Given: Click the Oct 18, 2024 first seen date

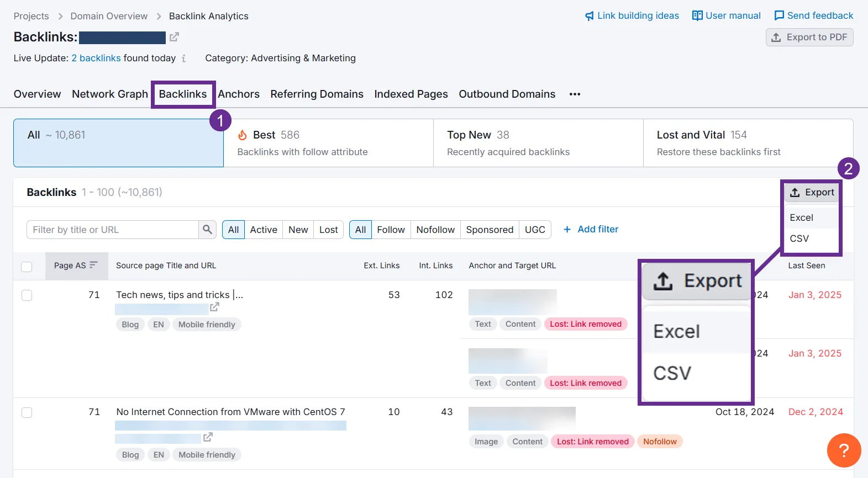Looking at the screenshot, I should coord(745,412).
